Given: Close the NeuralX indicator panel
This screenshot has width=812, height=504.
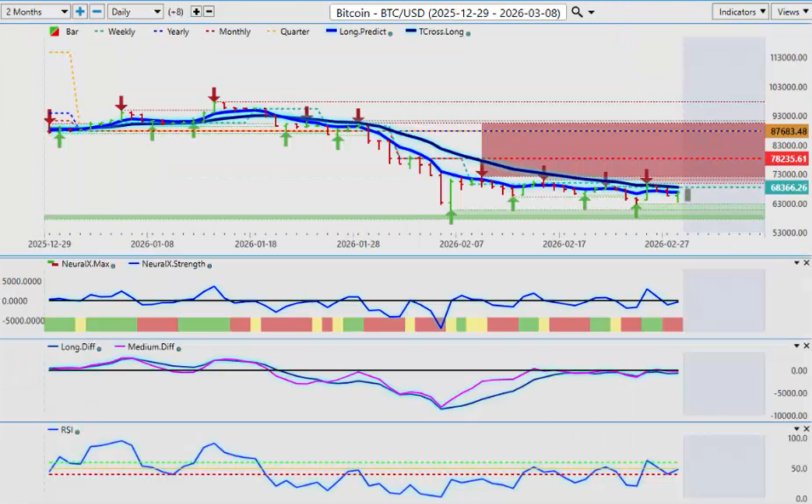Looking at the screenshot, I should click(x=806, y=263).
